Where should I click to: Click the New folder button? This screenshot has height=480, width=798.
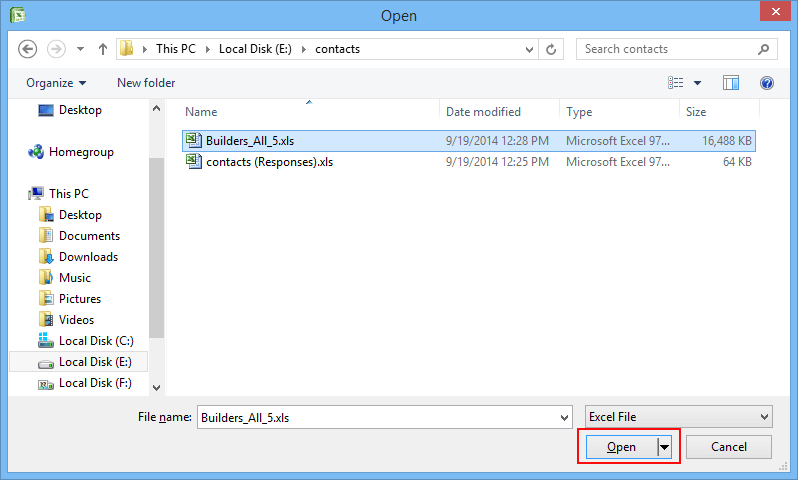(146, 83)
